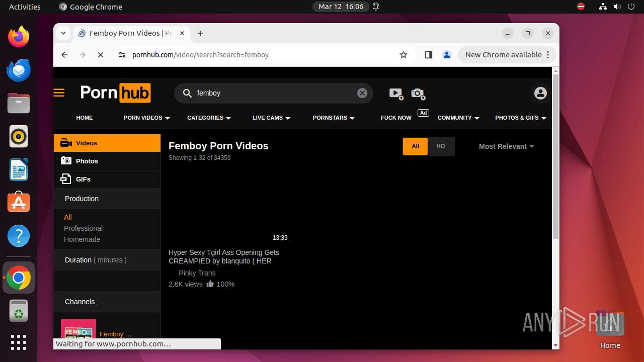The height and width of the screenshot is (362, 644).
Task: Launch Firefox from the dock
Action: (19, 37)
